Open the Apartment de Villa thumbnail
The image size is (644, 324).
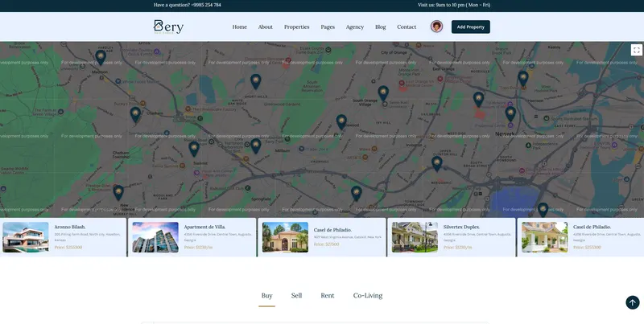click(155, 237)
